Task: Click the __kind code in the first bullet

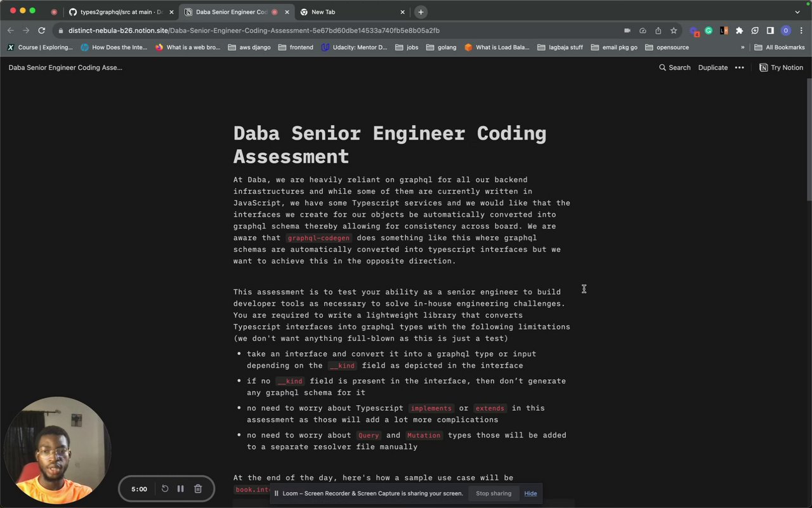Action: 343,366
